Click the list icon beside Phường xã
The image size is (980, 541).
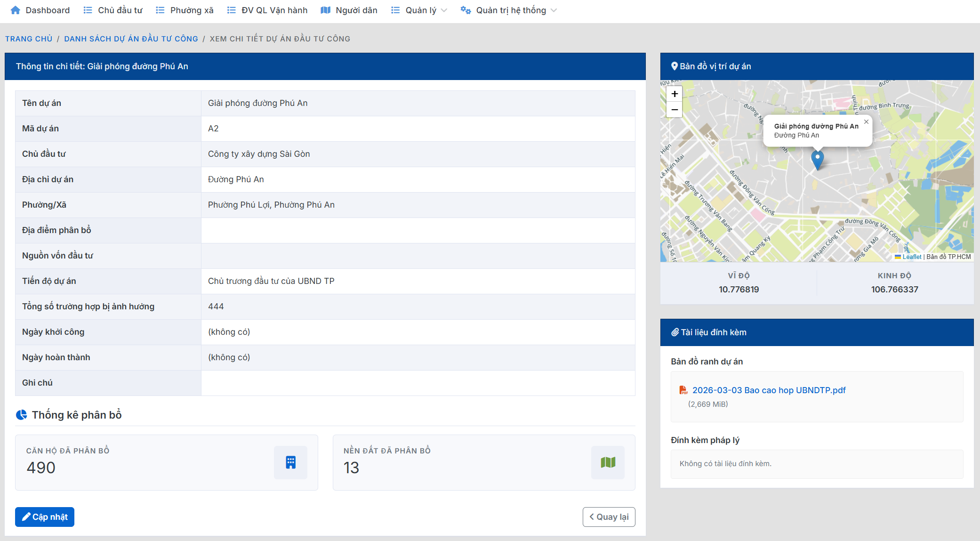[160, 10]
